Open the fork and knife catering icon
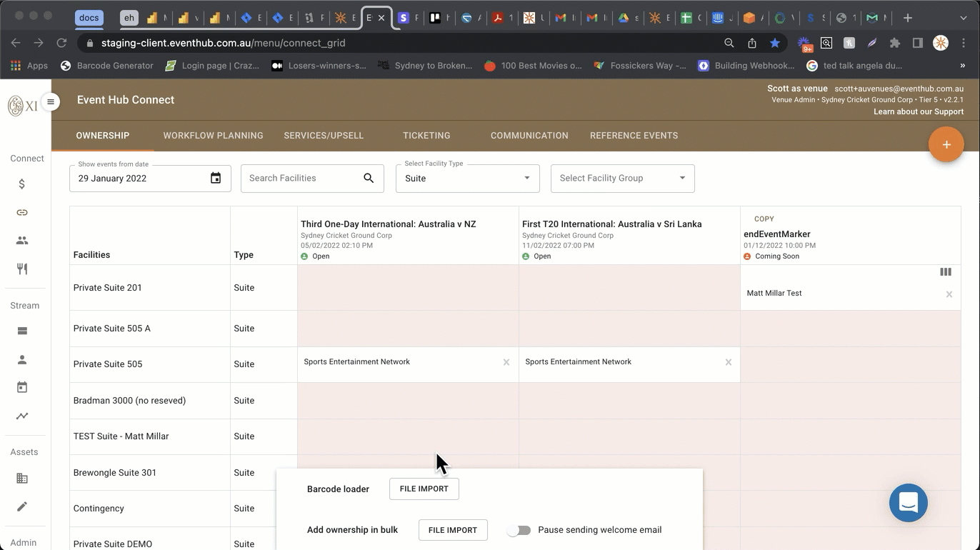980x550 pixels. click(x=22, y=269)
